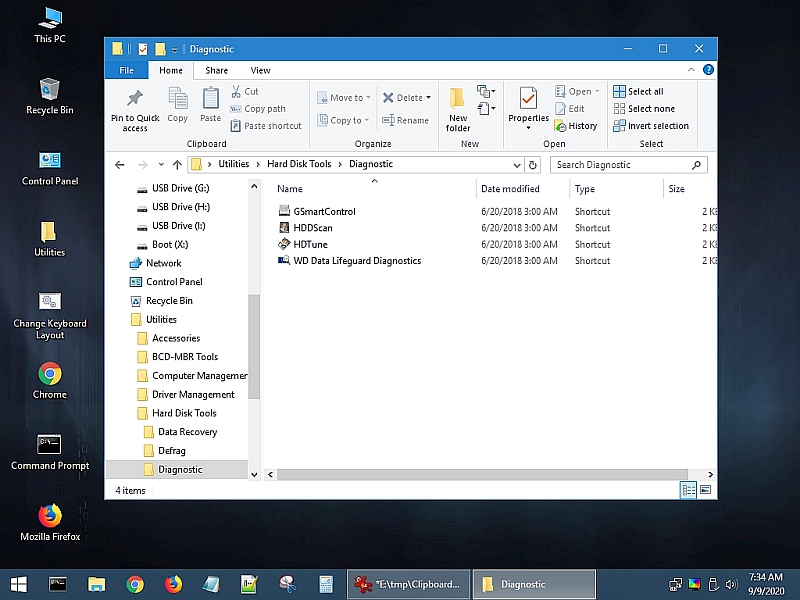Switch to the View ribbon tab
The width and height of the screenshot is (800, 600).
pyautogui.click(x=260, y=70)
